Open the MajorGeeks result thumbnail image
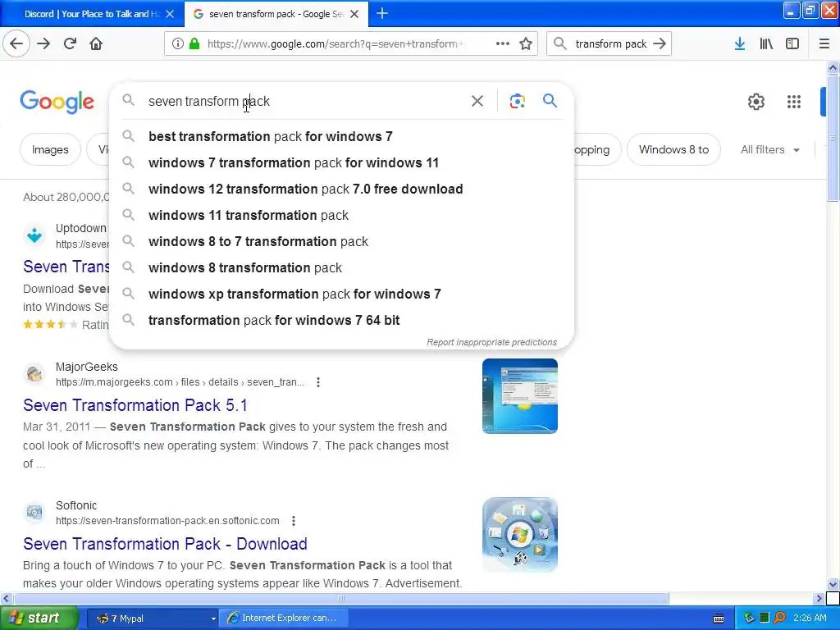Image resolution: width=840 pixels, height=630 pixels. pyautogui.click(x=519, y=396)
